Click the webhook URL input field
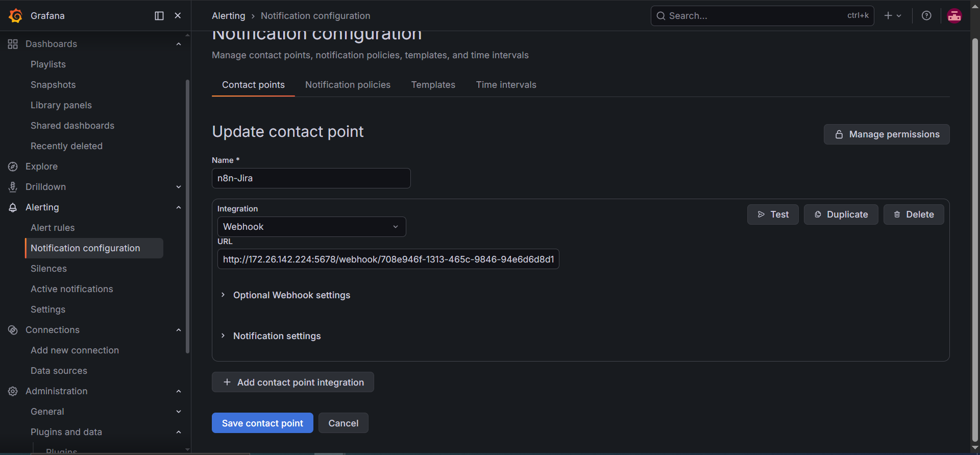 [388, 259]
